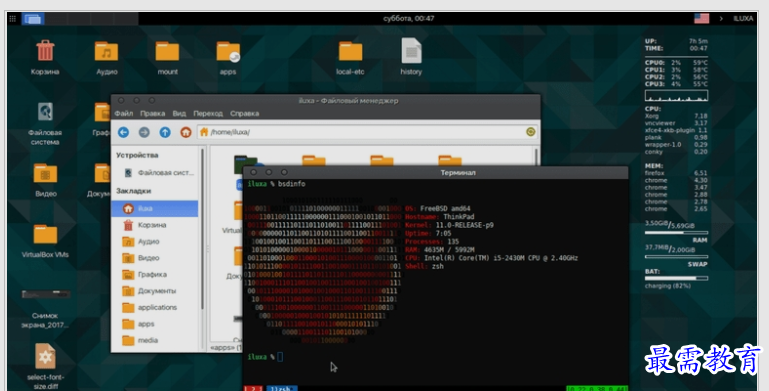Image resolution: width=769 pixels, height=391 pixels.
Task: Switch keyboard layout via the flag icon
Action: click(x=701, y=19)
